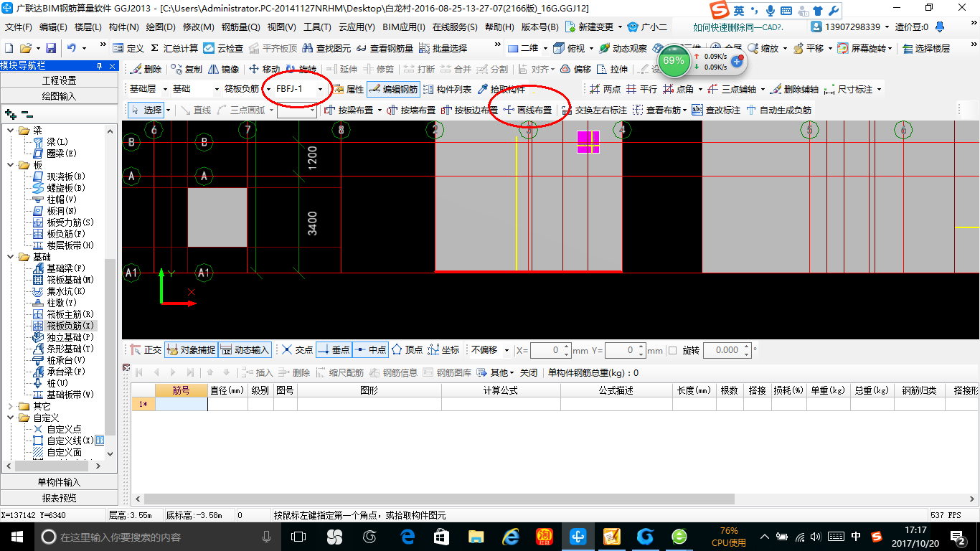Click the 筋号 input cell row 1

(182, 404)
